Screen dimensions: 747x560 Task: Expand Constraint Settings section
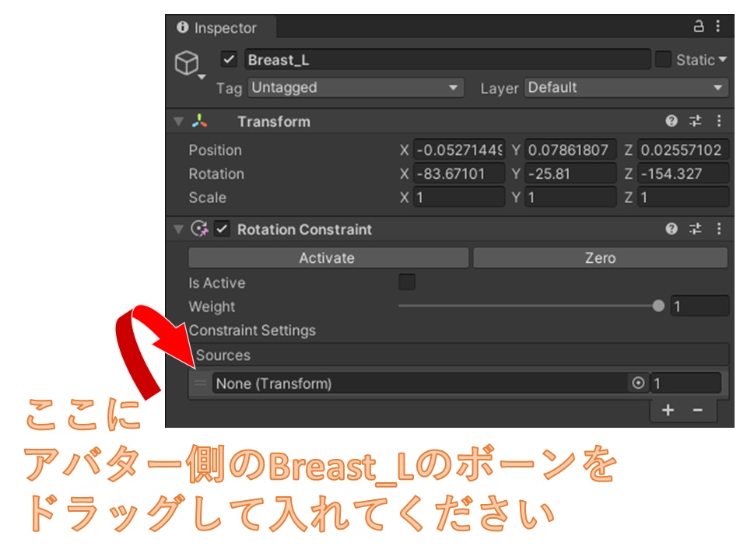[x=252, y=330]
